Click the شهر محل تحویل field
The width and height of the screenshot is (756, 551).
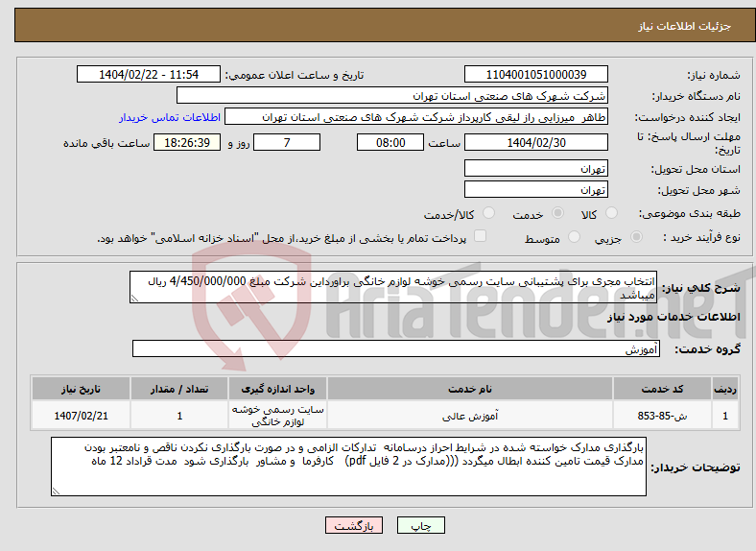pos(535,190)
